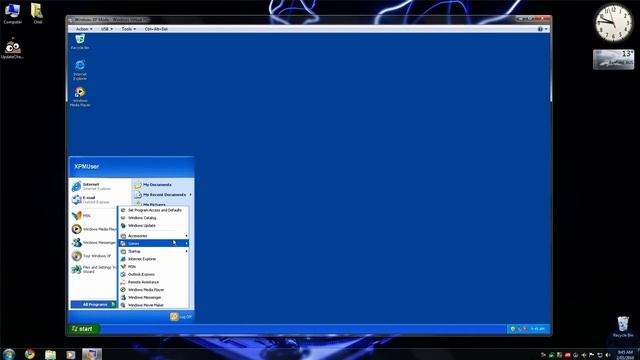Click the XP start button

83,329
